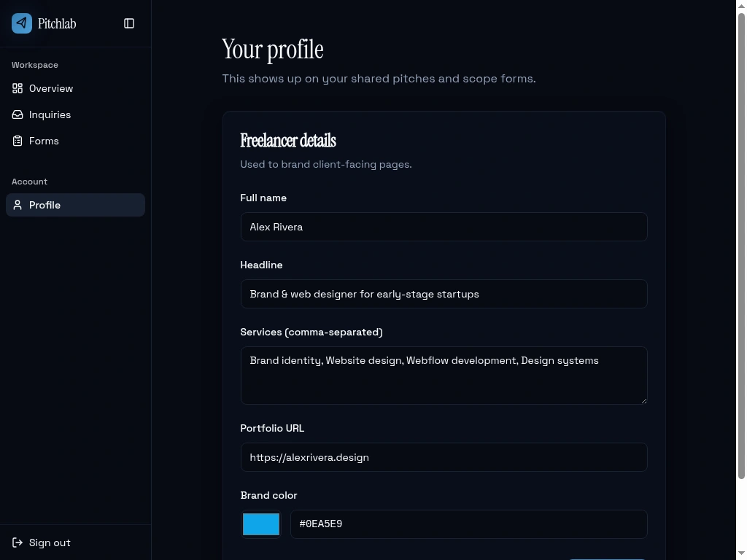Focus the Full name input field

[444, 227]
